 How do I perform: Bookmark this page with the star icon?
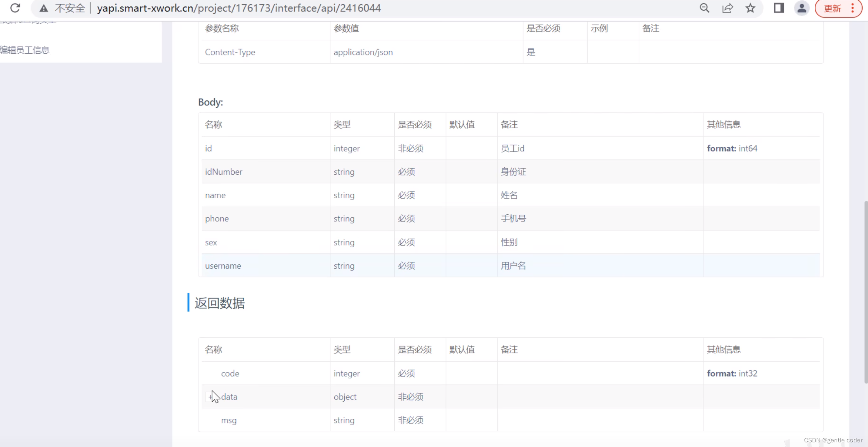[750, 8]
